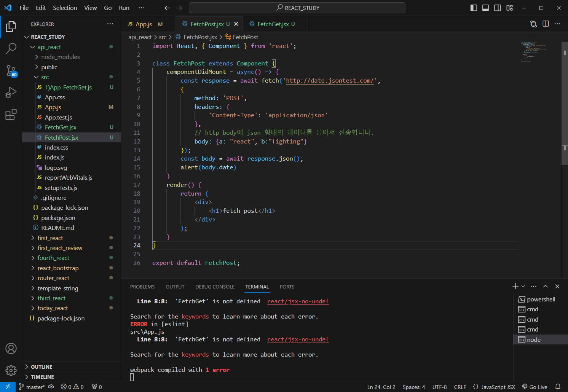Close the terminal panel
The height and width of the screenshot is (392, 568).
pyautogui.click(x=557, y=286)
